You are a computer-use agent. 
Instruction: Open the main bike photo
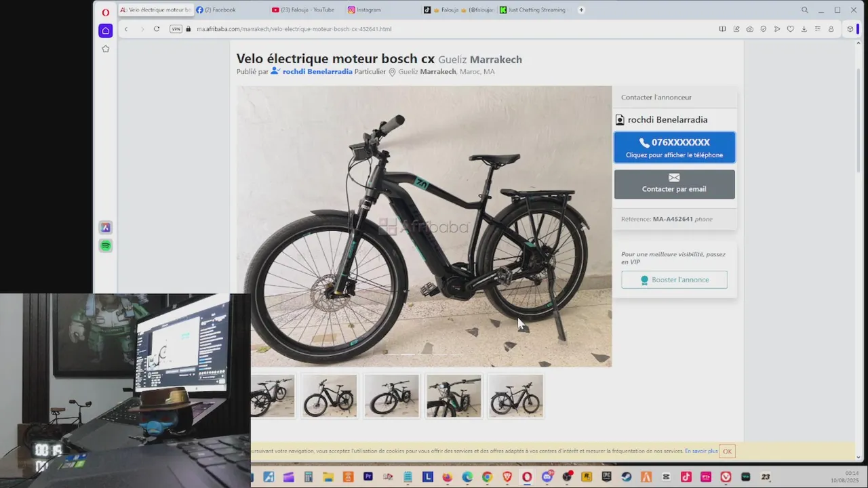coord(425,226)
